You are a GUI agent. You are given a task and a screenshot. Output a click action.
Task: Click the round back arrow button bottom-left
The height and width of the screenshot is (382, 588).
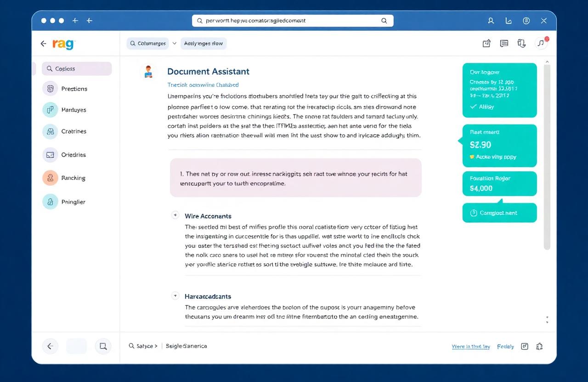tap(50, 347)
